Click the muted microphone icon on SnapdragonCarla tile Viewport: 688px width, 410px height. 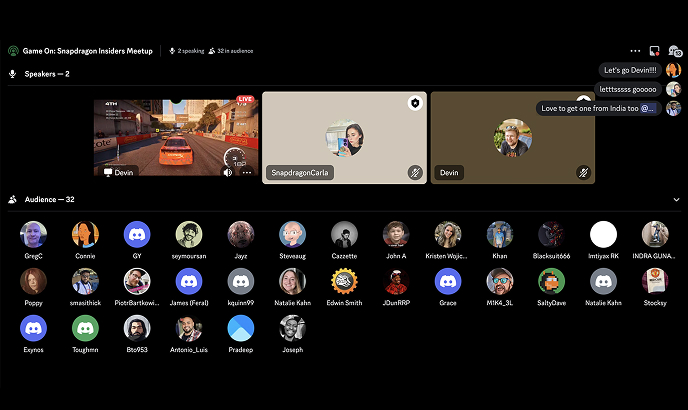click(415, 173)
